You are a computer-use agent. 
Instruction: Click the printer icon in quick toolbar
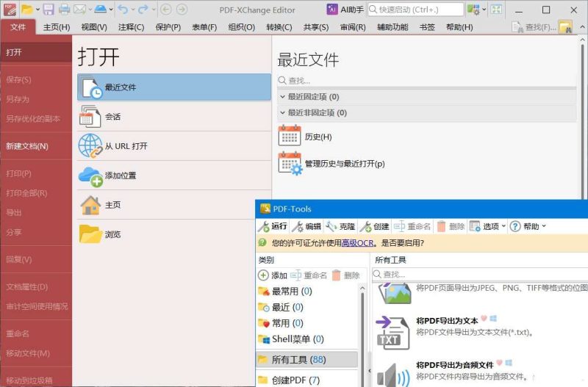tap(64, 10)
